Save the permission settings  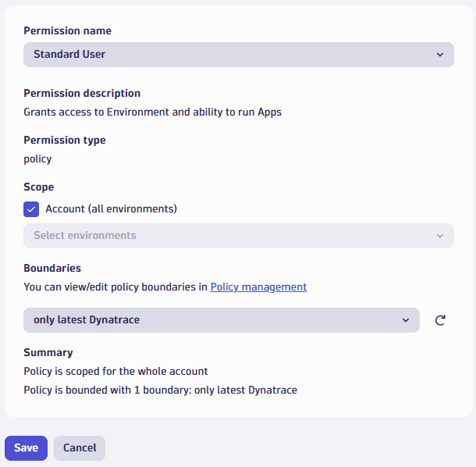point(26,448)
